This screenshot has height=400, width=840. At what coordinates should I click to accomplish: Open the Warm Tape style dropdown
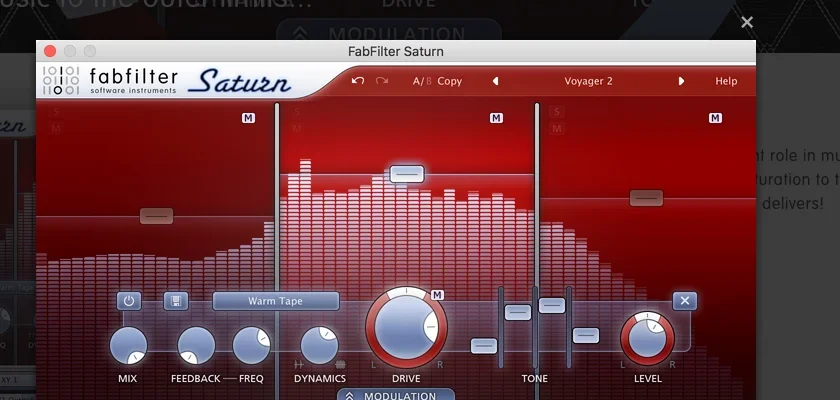[275, 301]
